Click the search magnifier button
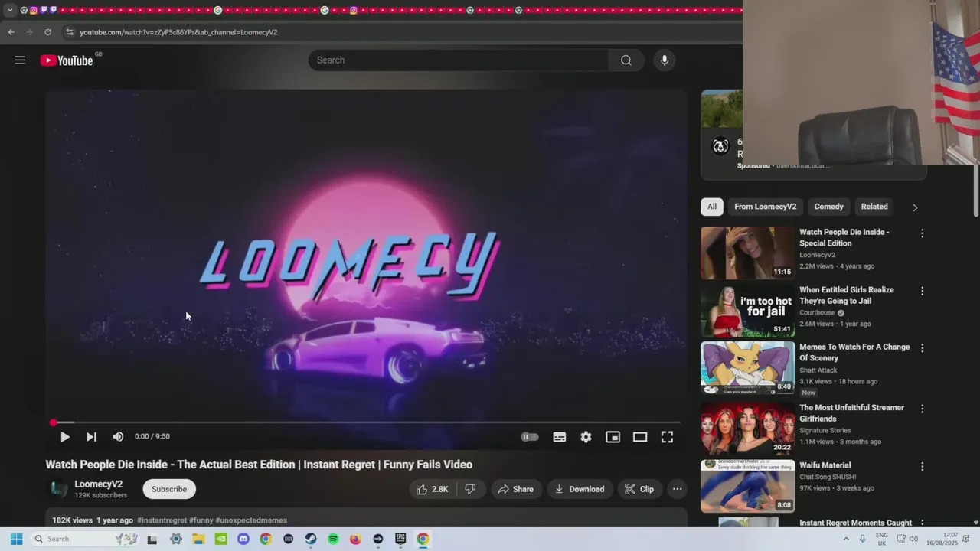Screen dimensions: 980x551 626,60
